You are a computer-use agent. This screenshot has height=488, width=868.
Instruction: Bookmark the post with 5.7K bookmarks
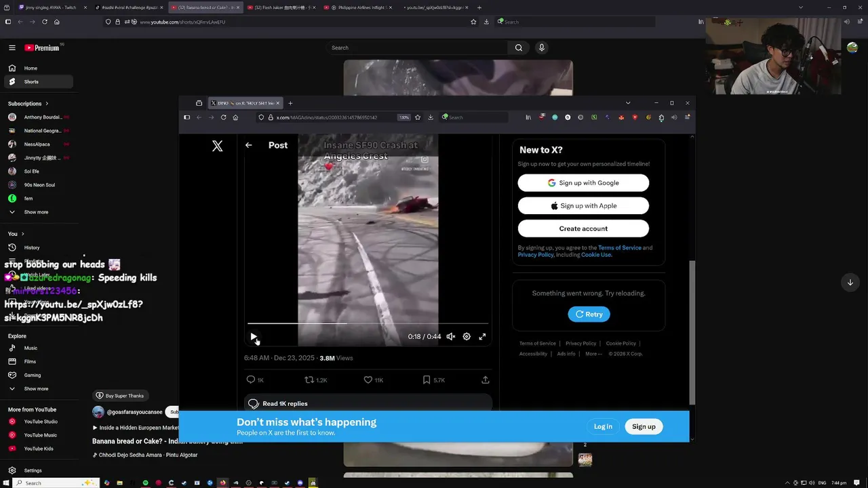point(433,380)
